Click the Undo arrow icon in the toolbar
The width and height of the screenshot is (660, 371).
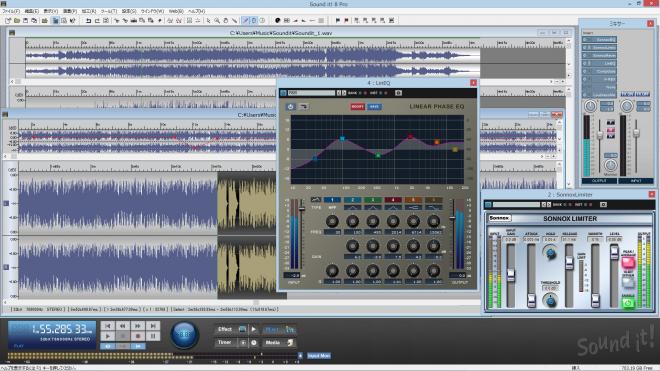pos(88,20)
